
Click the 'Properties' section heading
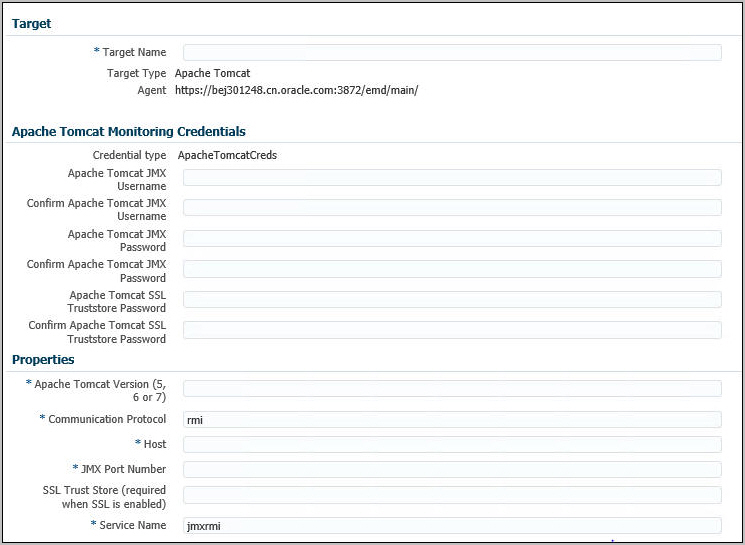43,360
